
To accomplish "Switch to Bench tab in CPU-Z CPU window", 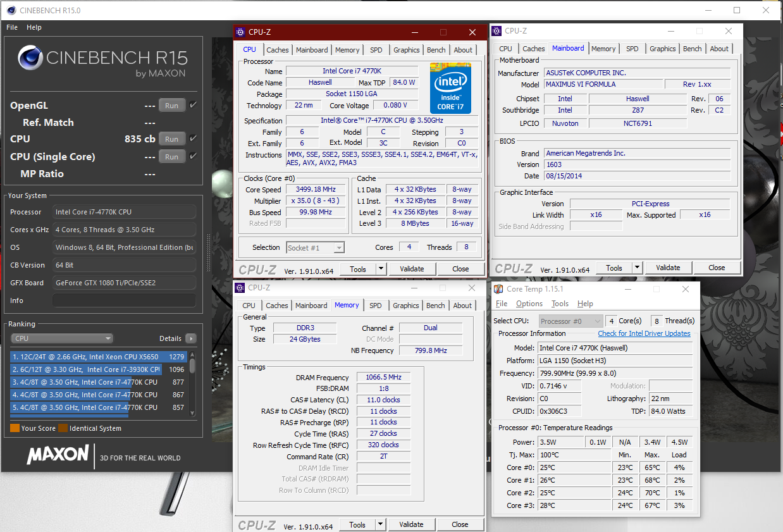I will pos(436,50).
